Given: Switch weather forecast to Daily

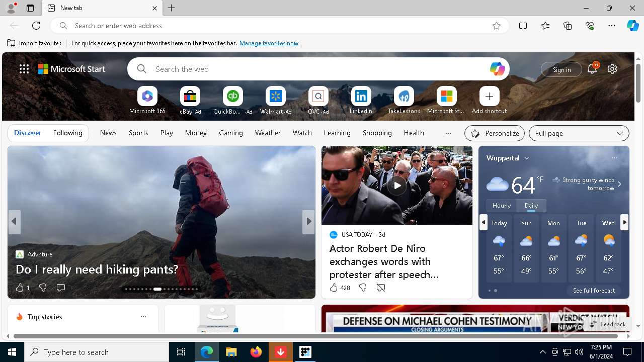Looking at the screenshot, I should [531, 206].
